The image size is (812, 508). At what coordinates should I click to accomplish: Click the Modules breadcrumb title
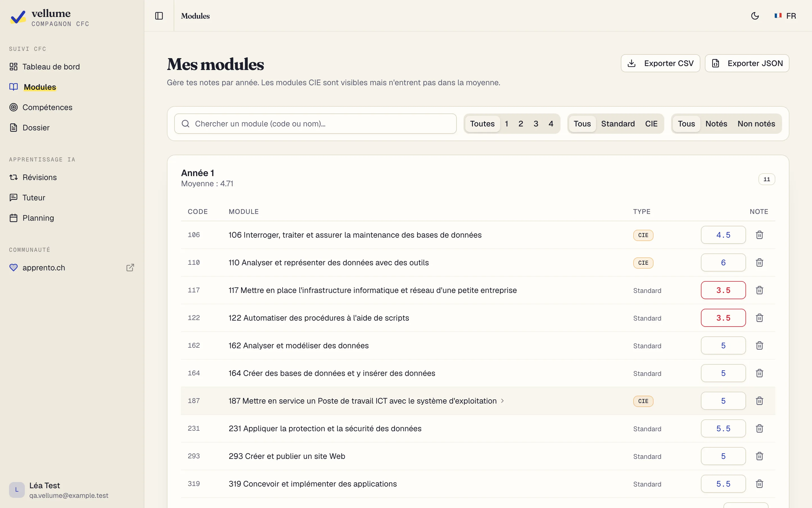pos(195,16)
